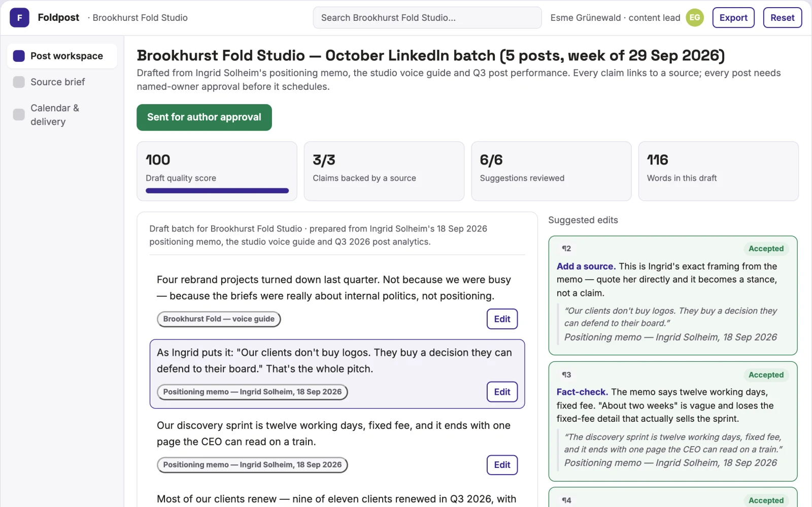The width and height of the screenshot is (812, 507).
Task: Open Post workspace in the sidebar
Action: tap(62, 56)
